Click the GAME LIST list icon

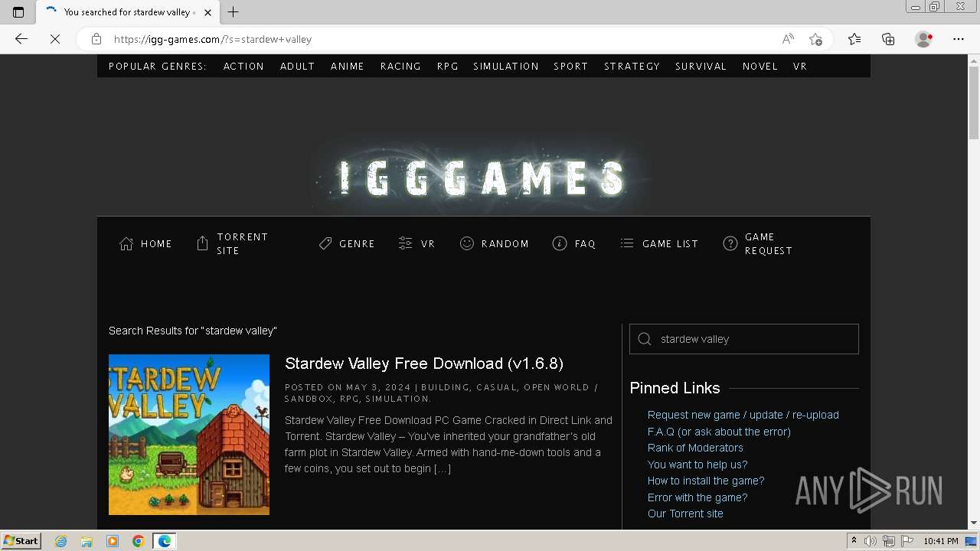point(627,243)
